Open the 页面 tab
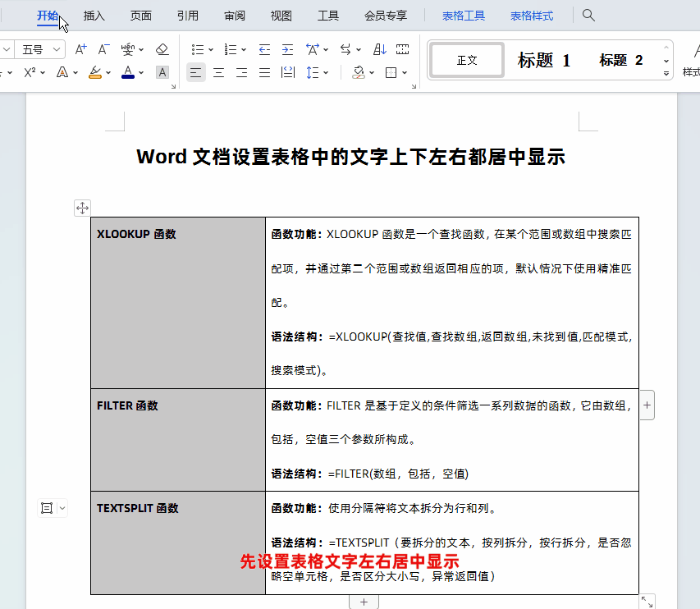This screenshot has height=609, width=700. click(x=141, y=16)
